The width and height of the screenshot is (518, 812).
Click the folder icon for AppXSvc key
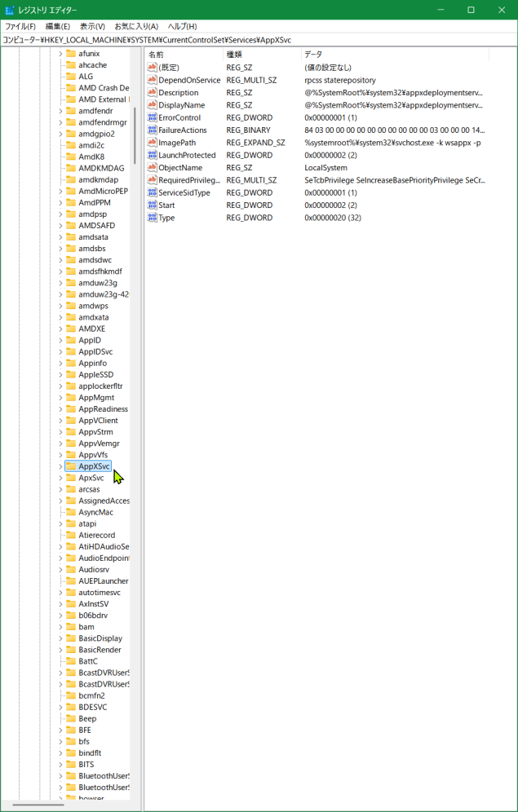[71, 466]
